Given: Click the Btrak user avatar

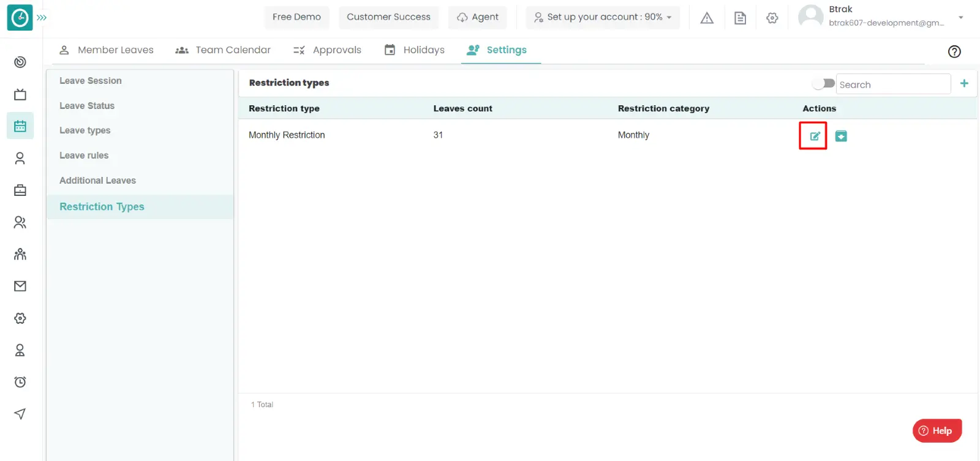Looking at the screenshot, I should coord(811,17).
